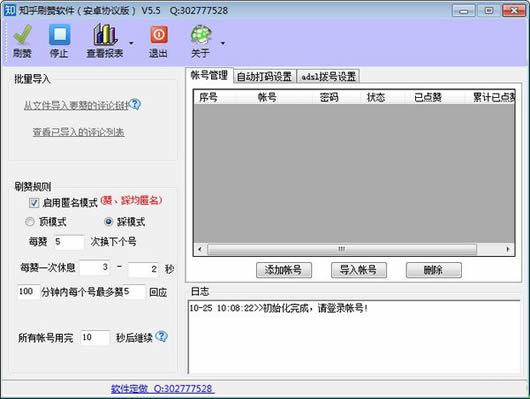Screen dimensions: 530x399
Task: Click the 添加帐号 button
Action: (284, 270)
